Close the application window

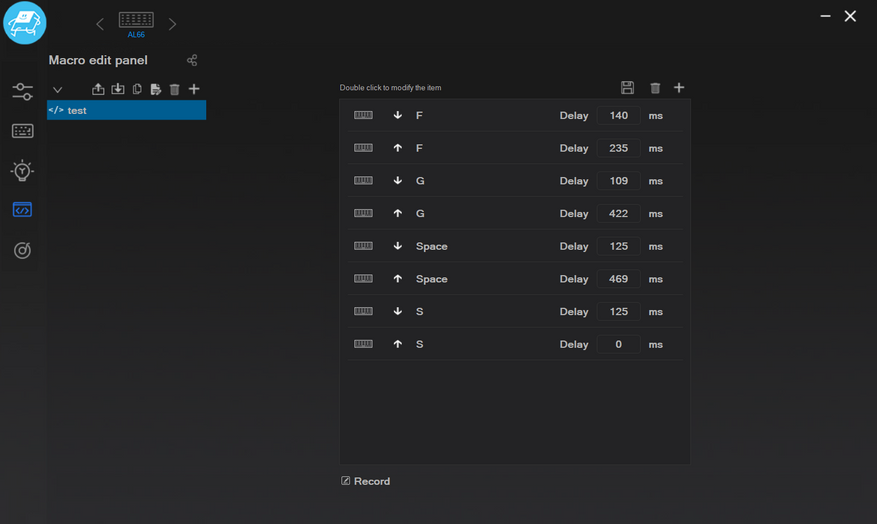[x=850, y=16]
